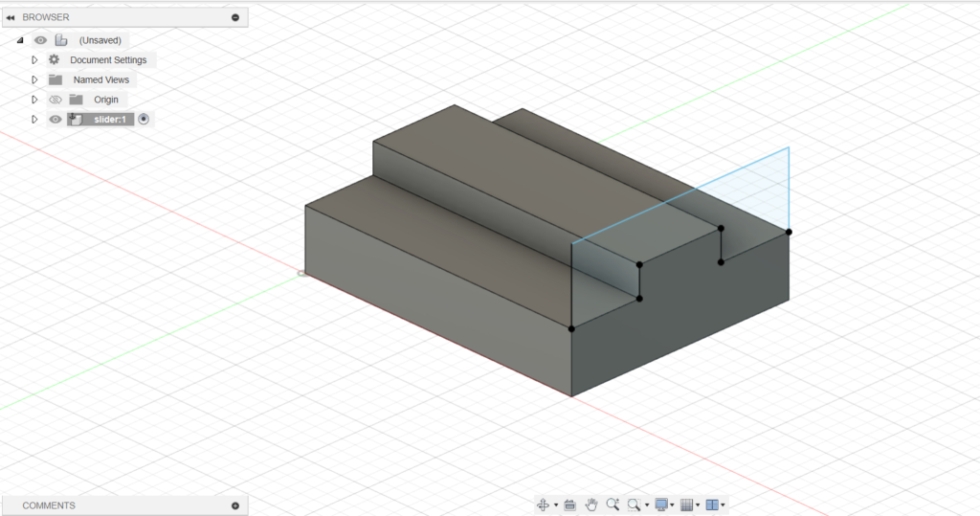Expand the Origin folder node
Viewport: 980px width, 516px height.
click(35, 100)
